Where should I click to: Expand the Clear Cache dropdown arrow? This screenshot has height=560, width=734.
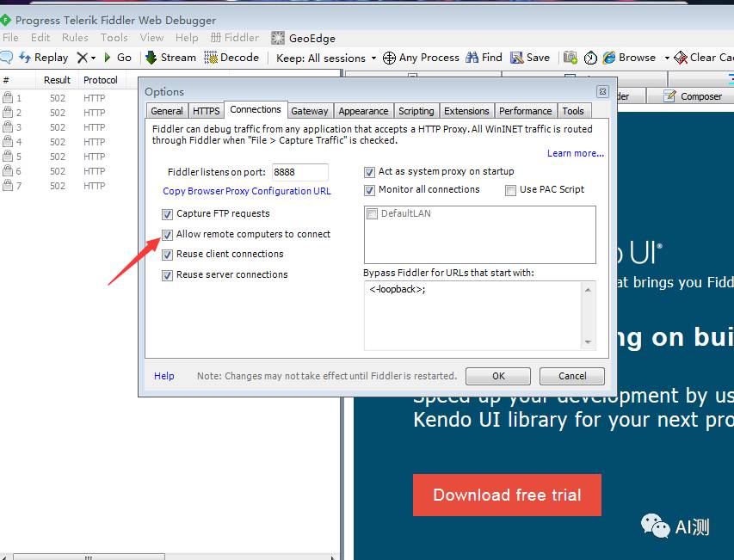tap(731, 57)
